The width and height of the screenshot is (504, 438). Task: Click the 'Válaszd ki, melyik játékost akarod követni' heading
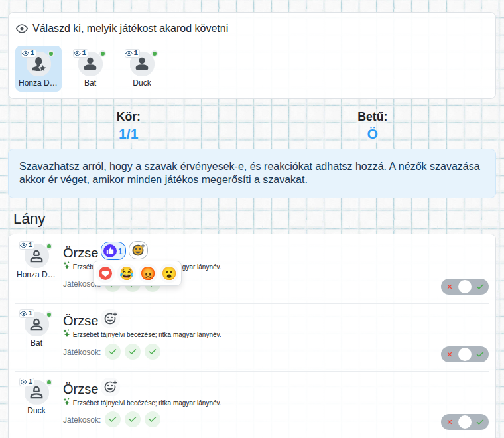pyautogui.click(x=130, y=29)
